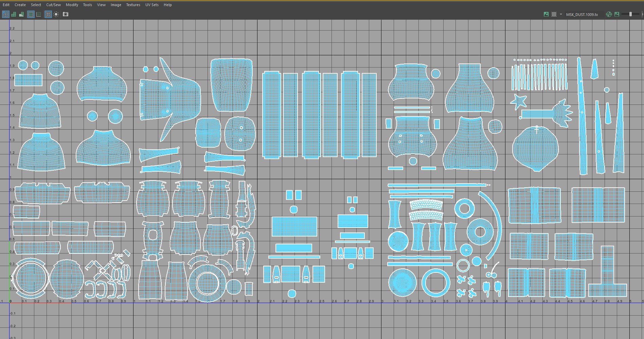Image resolution: width=644 pixels, height=339 pixels.
Task: Enable Shaded UV shell display
Action: click(14, 14)
